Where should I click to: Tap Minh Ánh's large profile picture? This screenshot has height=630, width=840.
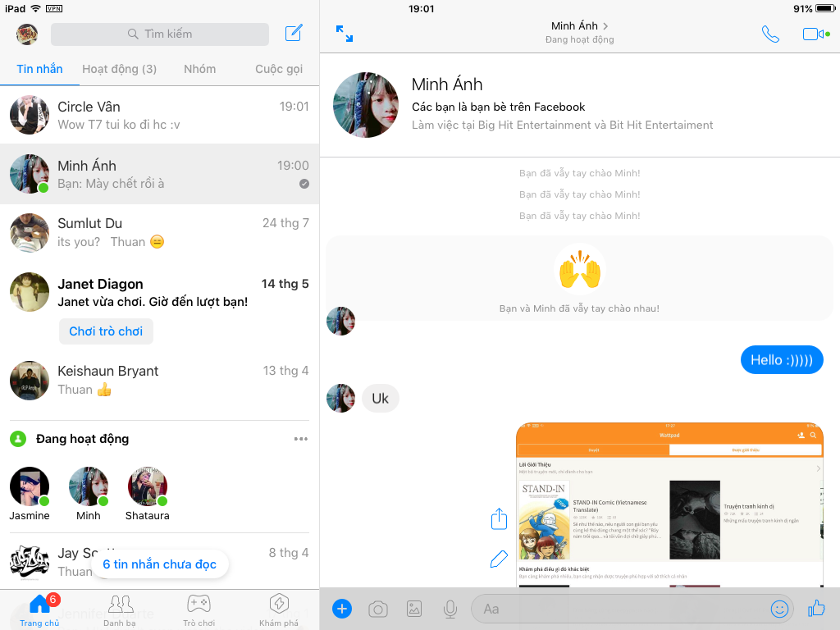coord(366,105)
